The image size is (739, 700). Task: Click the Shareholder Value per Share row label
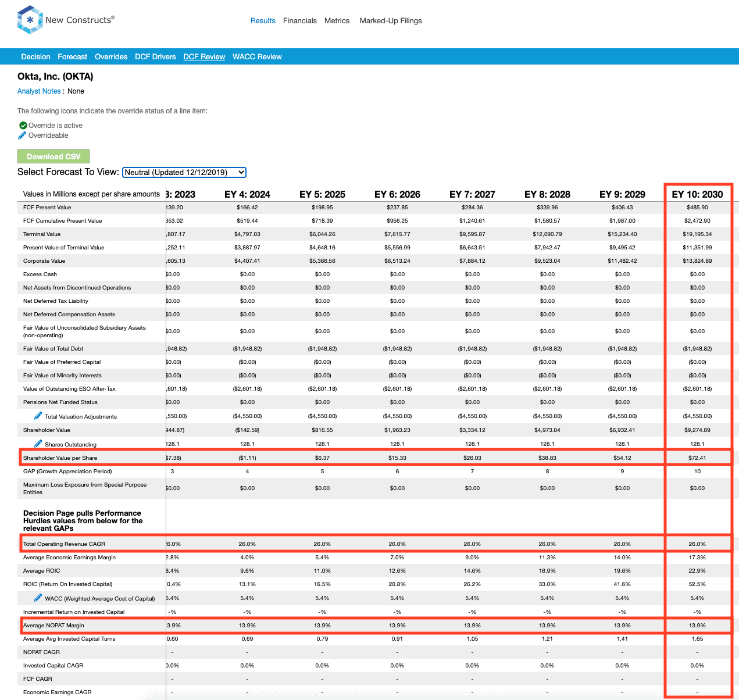click(60, 458)
